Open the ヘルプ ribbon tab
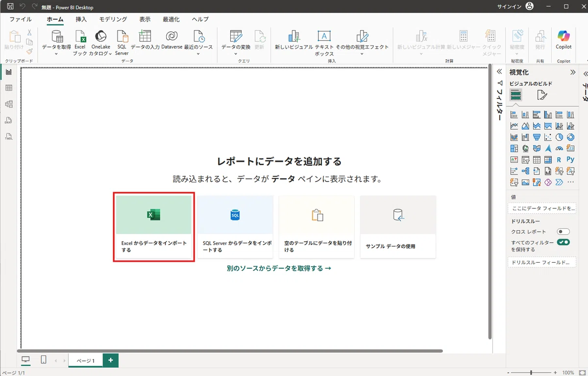This screenshot has height=376, width=588. click(200, 19)
